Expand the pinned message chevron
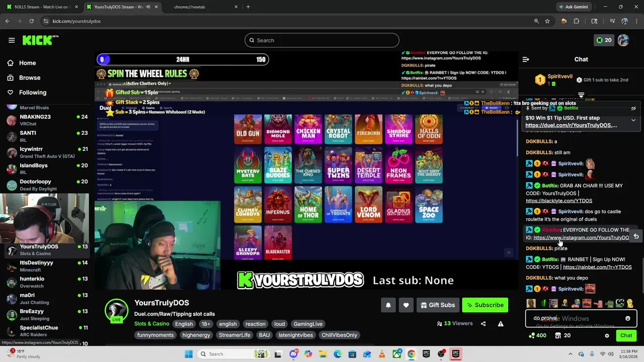 point(633,121)
